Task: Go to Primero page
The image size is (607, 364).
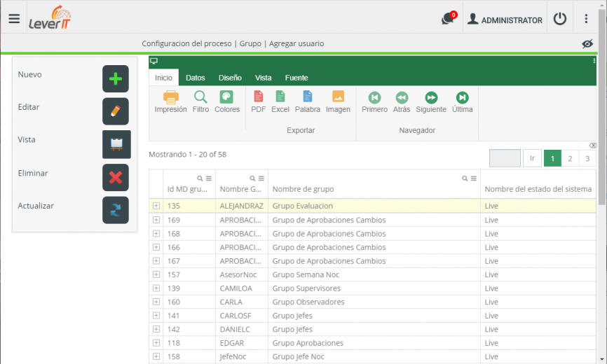Action: pyautogui.click(x=374, y=101)
